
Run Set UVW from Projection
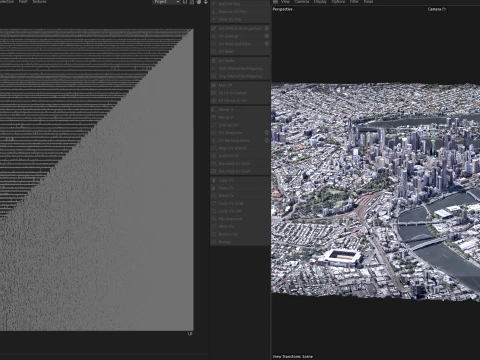tap(237, 29)
